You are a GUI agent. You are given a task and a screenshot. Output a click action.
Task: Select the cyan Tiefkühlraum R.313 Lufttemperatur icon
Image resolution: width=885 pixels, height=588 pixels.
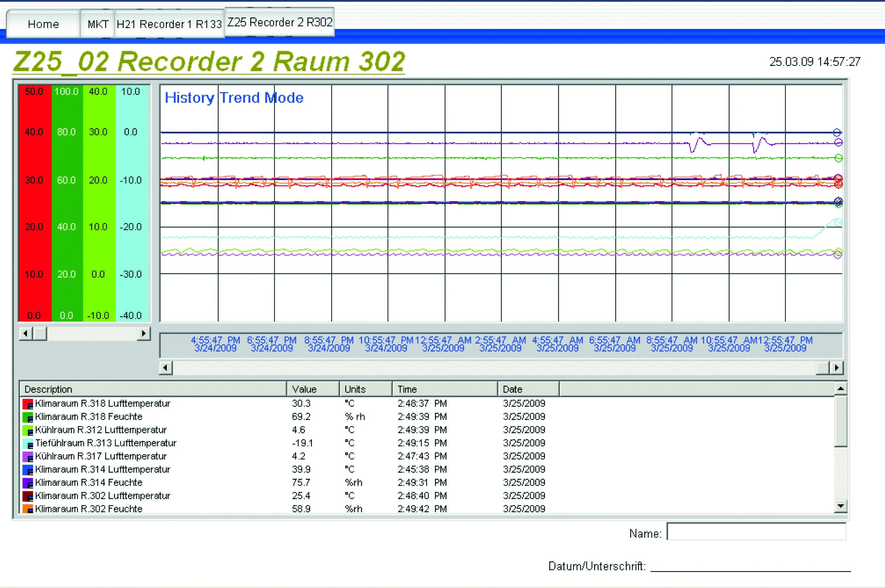[x=28, y=443]
